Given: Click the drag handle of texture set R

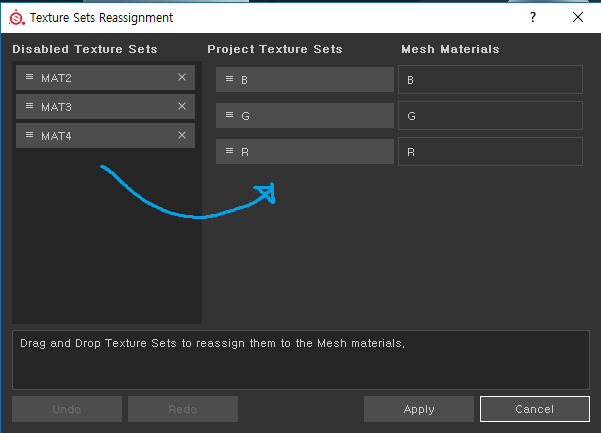Looking at the screenshot, I should click(x=229, y=151).
